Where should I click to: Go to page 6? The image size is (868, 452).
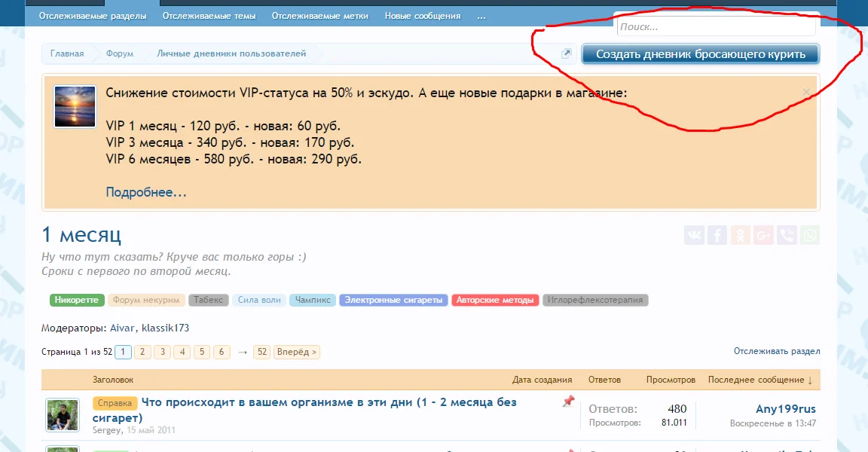(222, 352)
